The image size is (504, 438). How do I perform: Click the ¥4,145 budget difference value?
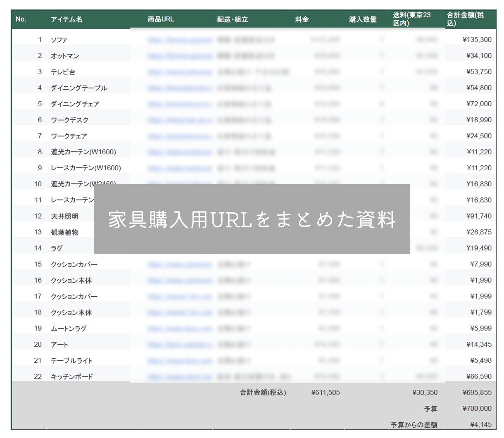click(x=481, y=424)
